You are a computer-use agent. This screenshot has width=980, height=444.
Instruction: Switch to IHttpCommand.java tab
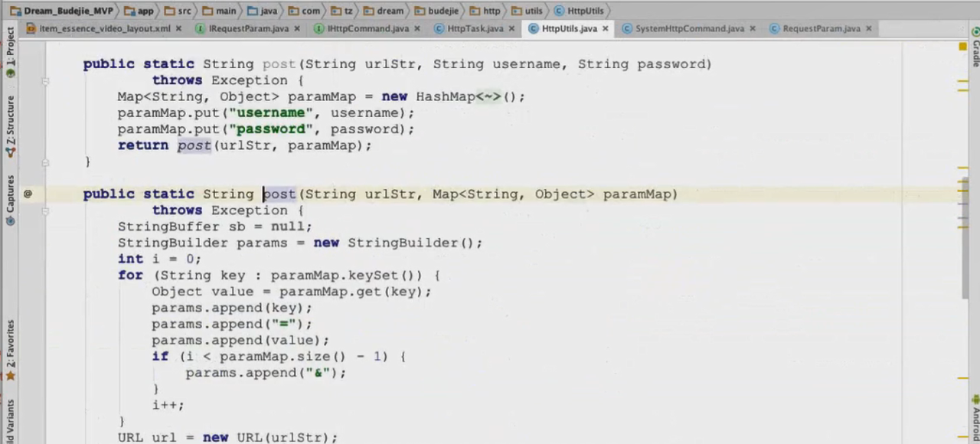pos(367,28)
